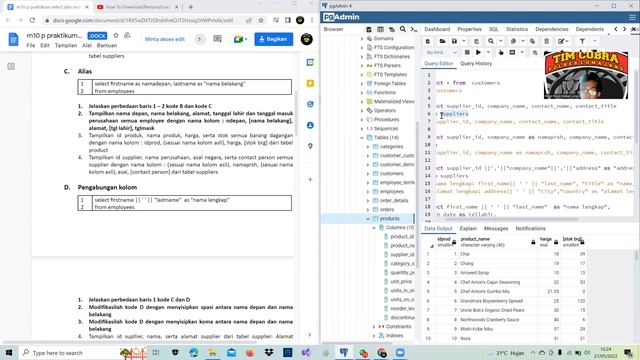Click pgAdmin icon in Windows taskbar
Screen dimensions: 640x360
point(344,352)
